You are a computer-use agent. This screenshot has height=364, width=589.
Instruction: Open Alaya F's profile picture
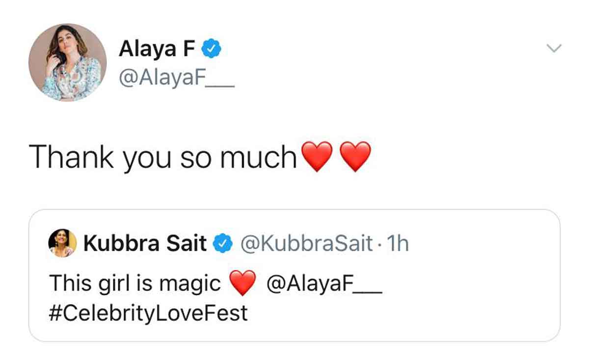(67, 62)
